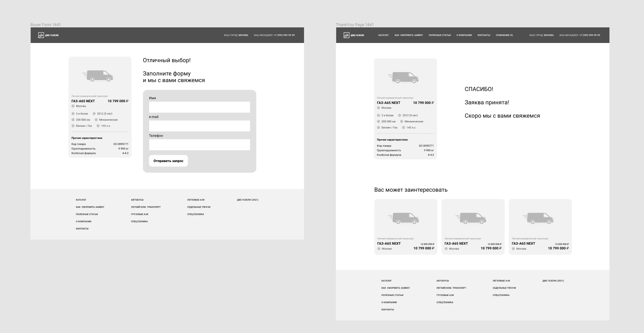Click Как оформить заявку in Buyer Form footer

(90, 207)
